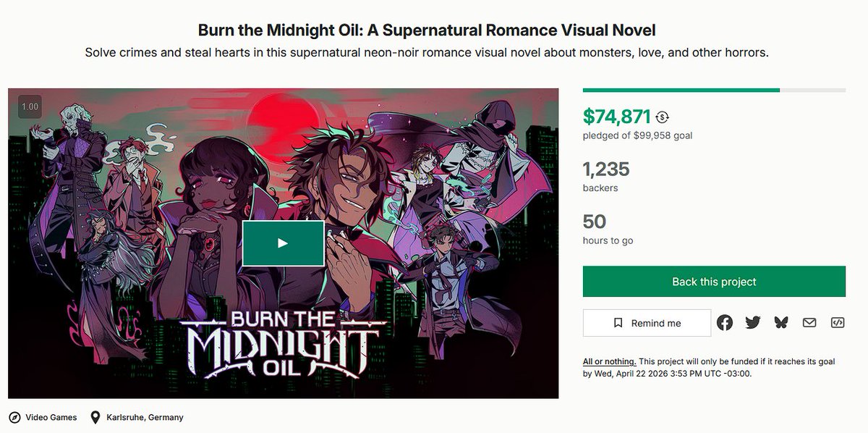This screenshot has width=868, height=433.
Task: Click the 50 hours to go counter
Action: click(595, 222)
